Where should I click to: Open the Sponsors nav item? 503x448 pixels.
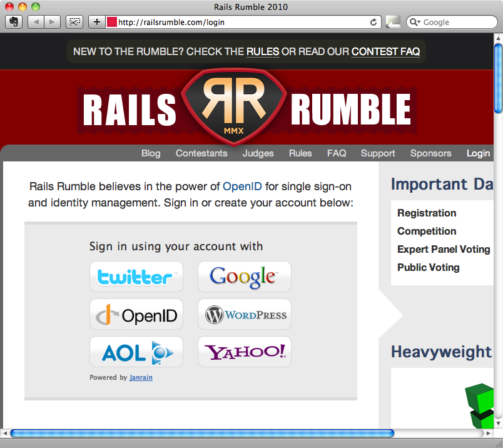(430, 153)
